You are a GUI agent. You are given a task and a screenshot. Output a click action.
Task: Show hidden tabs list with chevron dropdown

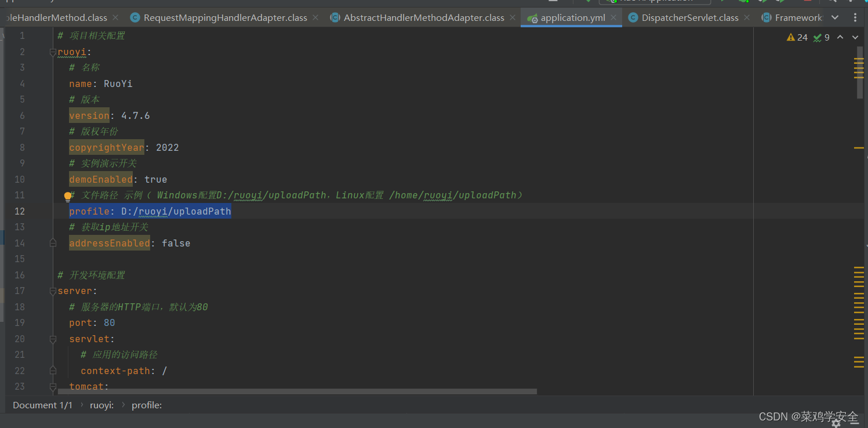click(835, 17)
